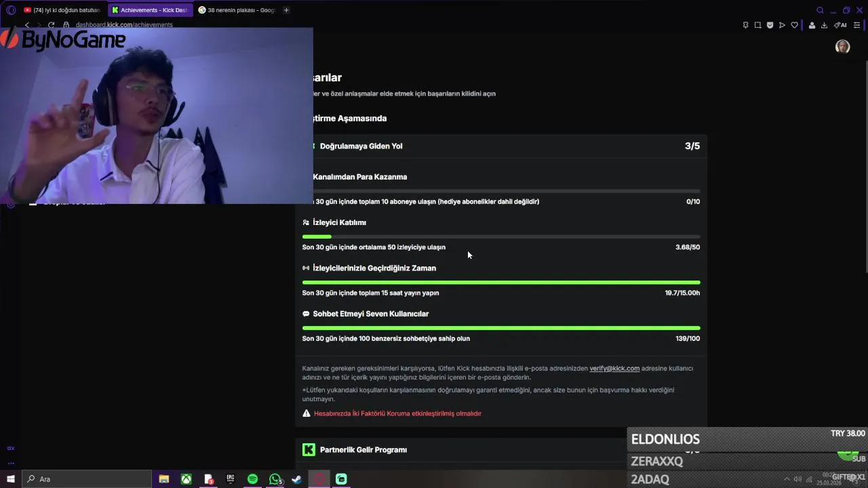Image resolution: width=868 pixels, height=488 pixels.
Task: Select the Achievements - Kick Dashboard tab
Action: tap(150, 10)
